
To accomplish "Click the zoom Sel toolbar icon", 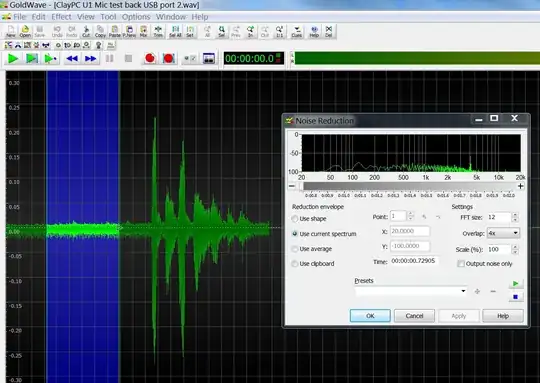I will pos(221,31).
